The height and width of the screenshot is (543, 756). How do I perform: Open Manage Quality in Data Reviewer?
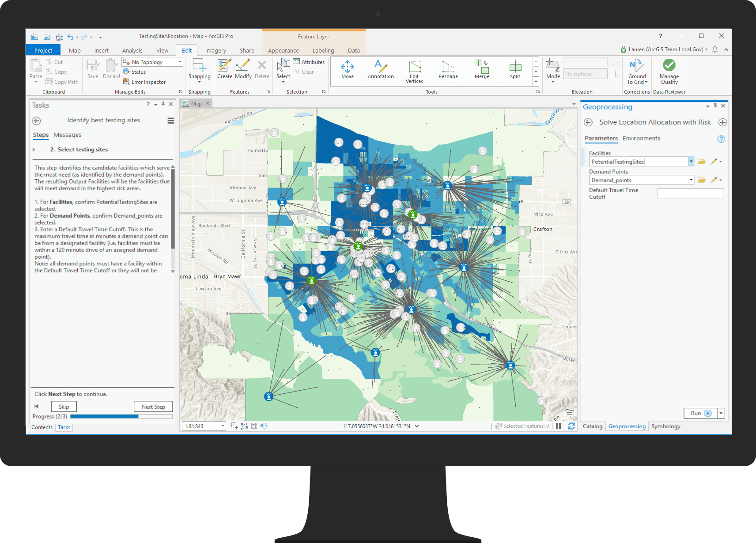coord(669,72)
